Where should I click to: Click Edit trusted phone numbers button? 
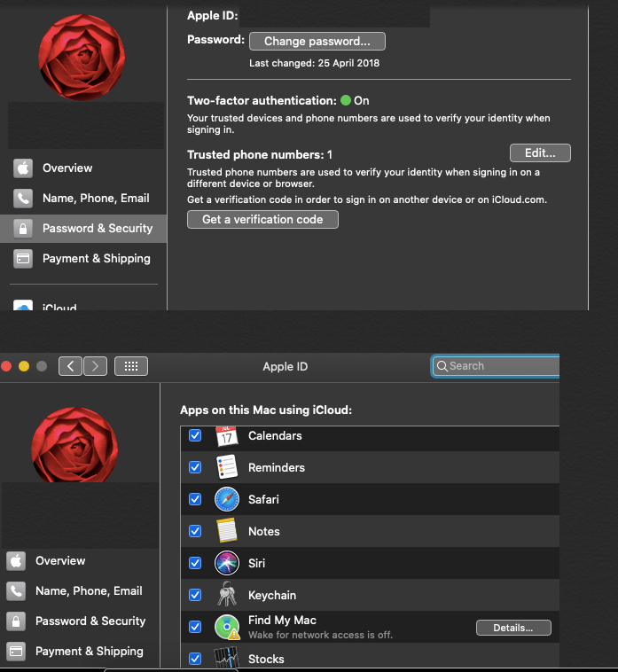click(540, 153)
